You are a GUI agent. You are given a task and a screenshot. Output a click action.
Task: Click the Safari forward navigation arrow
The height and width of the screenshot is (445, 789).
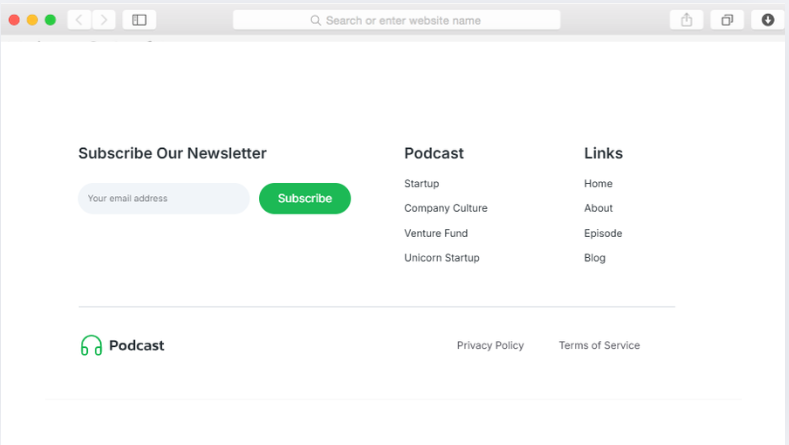coord(104,20)
